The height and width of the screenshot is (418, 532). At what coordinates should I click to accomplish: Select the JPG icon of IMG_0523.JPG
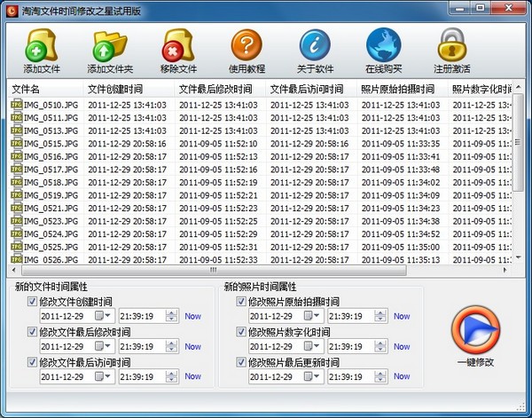[x=17, y=221]
